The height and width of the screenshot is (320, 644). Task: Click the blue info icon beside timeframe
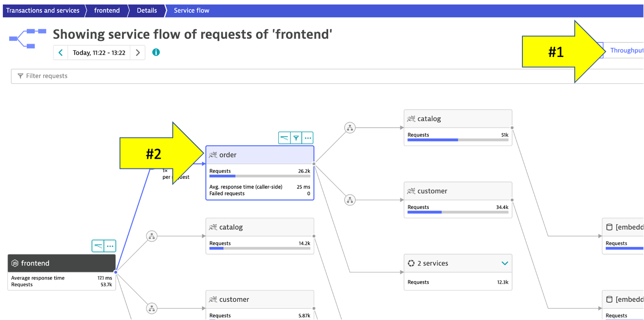[156, 52]
